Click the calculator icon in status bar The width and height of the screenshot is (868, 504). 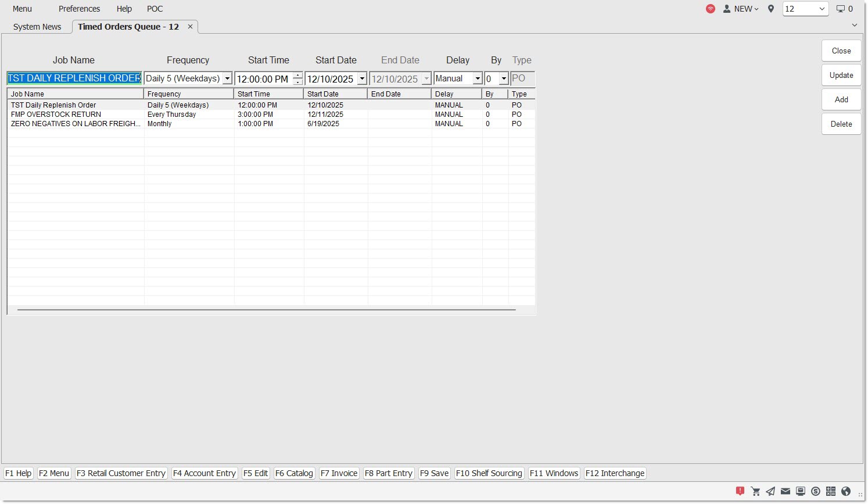pos(831,491)
